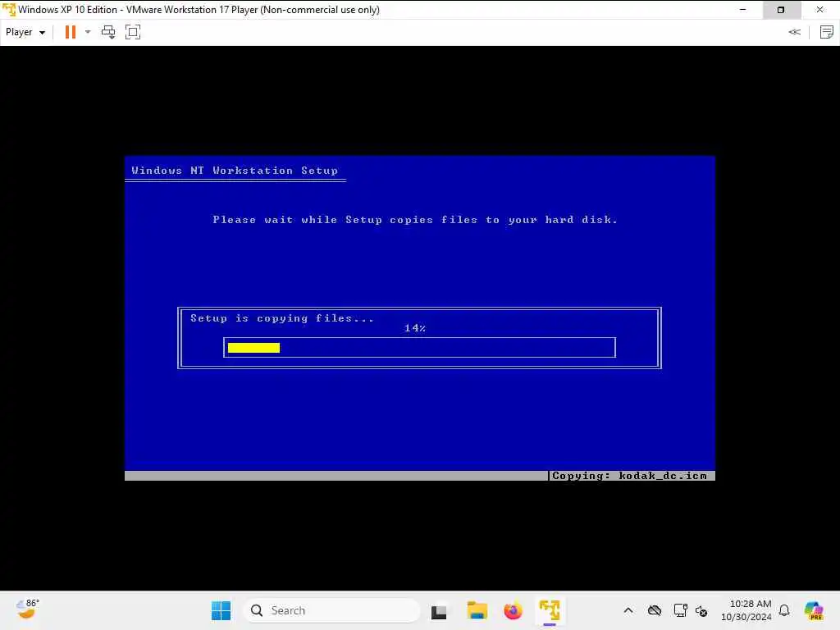Collapse the VMware toolbar with double chevron
The width and height of the screenshot is (840, 630).
pyautogui.click(x=794, y=32)
